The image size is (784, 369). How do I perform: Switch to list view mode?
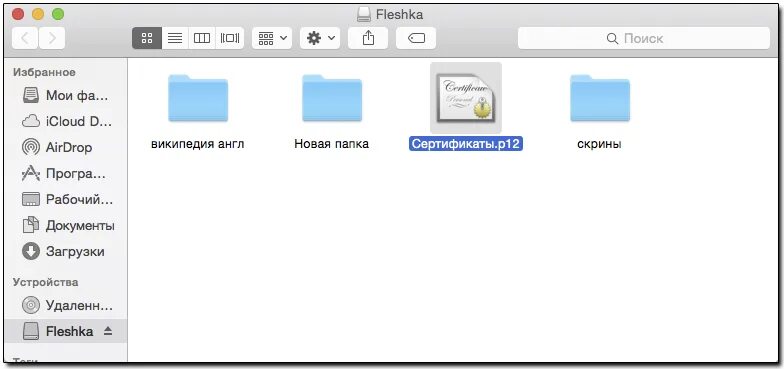(x=175, y=38)
